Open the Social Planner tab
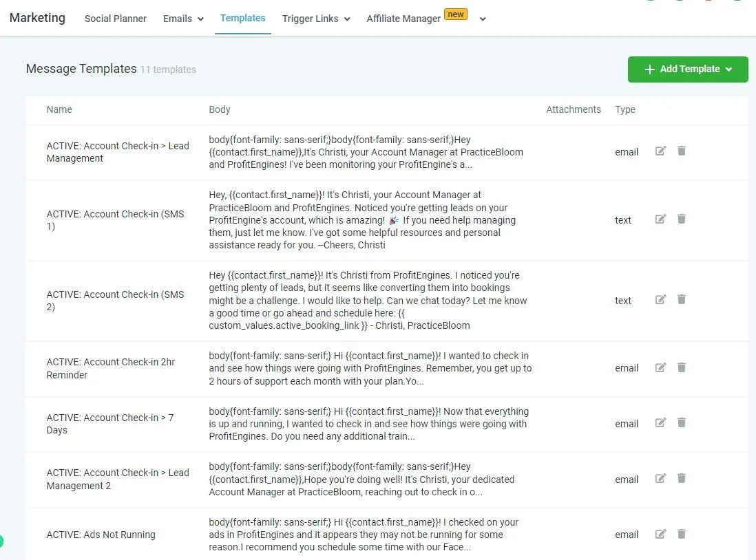The image size is (756, 560). point(115,19)
